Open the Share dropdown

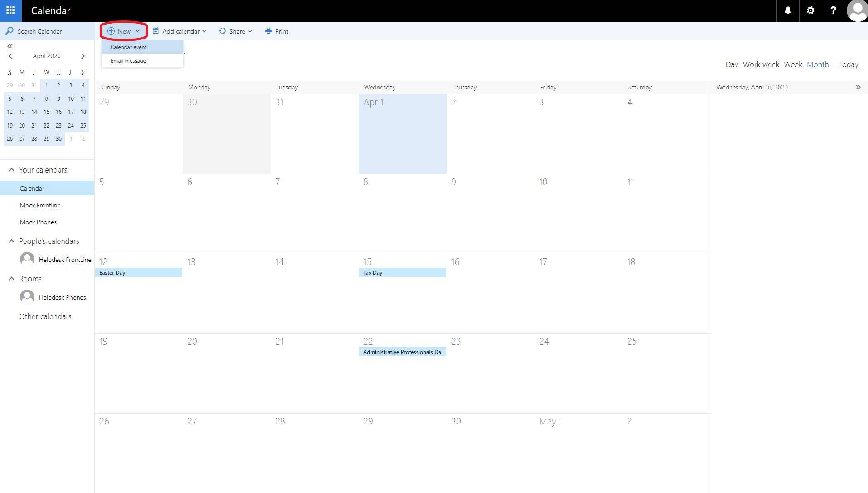(x=236, y=31)
